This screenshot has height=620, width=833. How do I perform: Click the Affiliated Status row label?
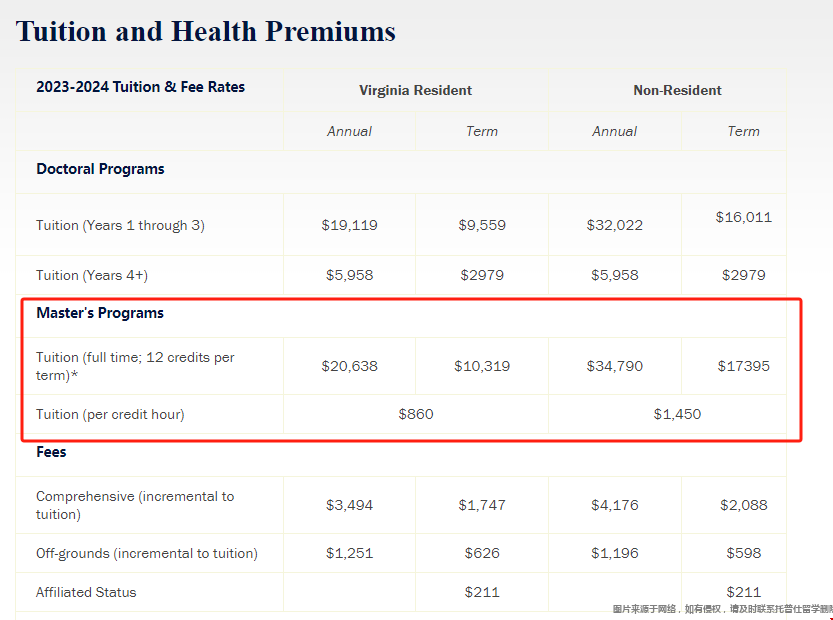pyautogui.click(x=86, y=592)
